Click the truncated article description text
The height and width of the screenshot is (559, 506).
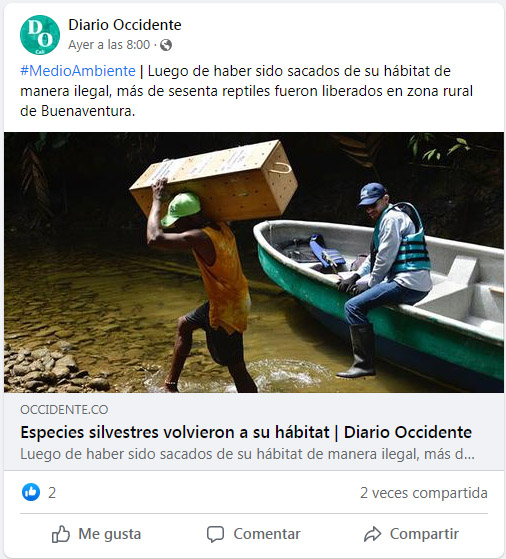click(x=247, y=454)
